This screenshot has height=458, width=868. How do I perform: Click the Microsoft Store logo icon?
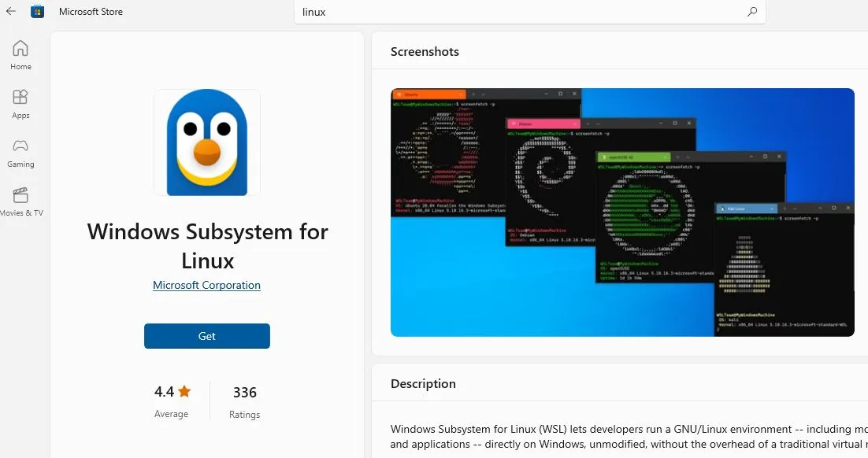[37, 12]
